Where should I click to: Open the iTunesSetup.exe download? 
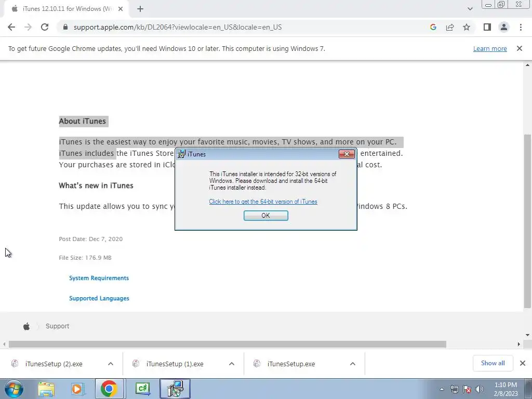291,364
